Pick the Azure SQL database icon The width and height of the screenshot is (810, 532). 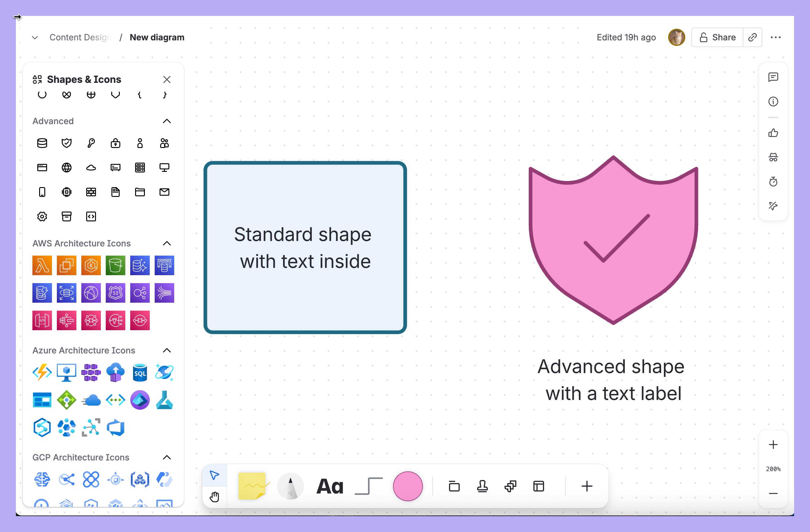coord(140,372)
